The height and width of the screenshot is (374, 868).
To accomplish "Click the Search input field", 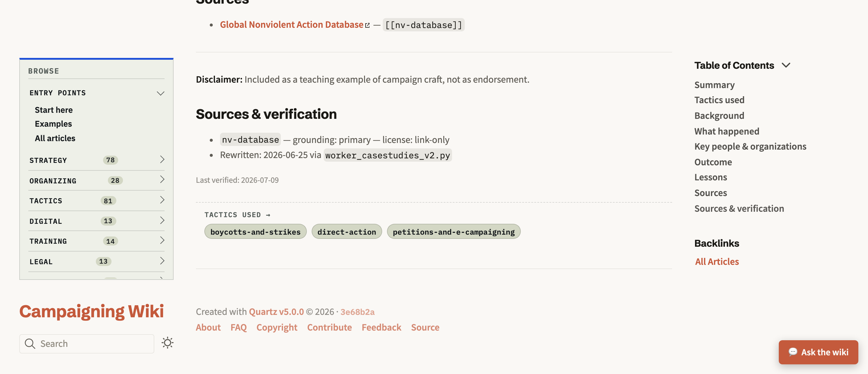I will coord(86,344).
